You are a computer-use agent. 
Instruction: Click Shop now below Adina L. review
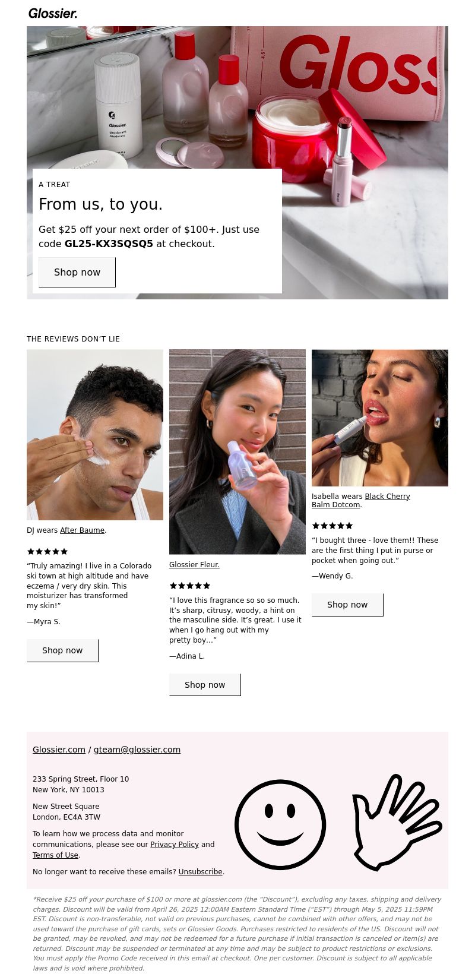205,685
